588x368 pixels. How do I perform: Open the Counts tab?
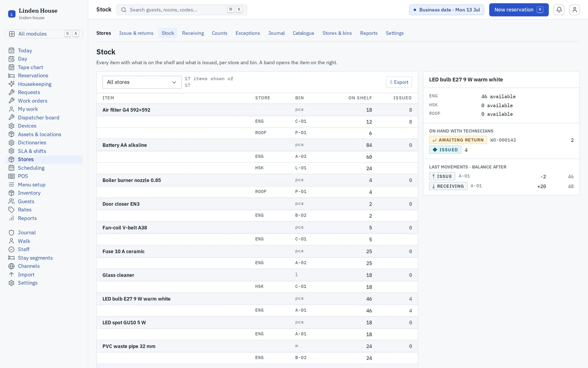point(219,33)
